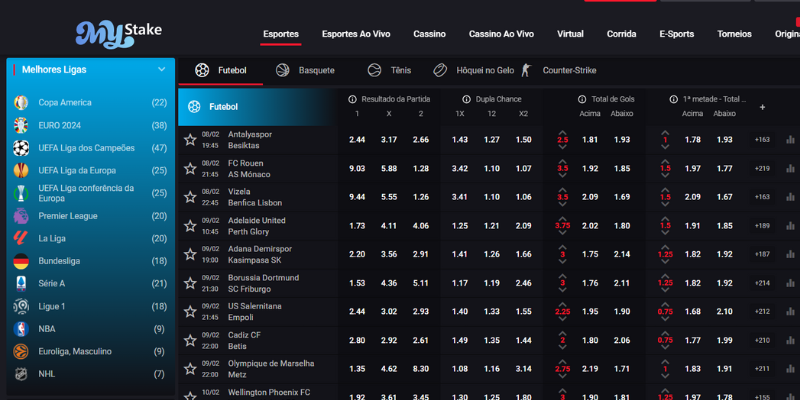This screenshot has width=800, height=400.
Task: Bet Metz win at 8.30
Action: click(x=421, y=369)
